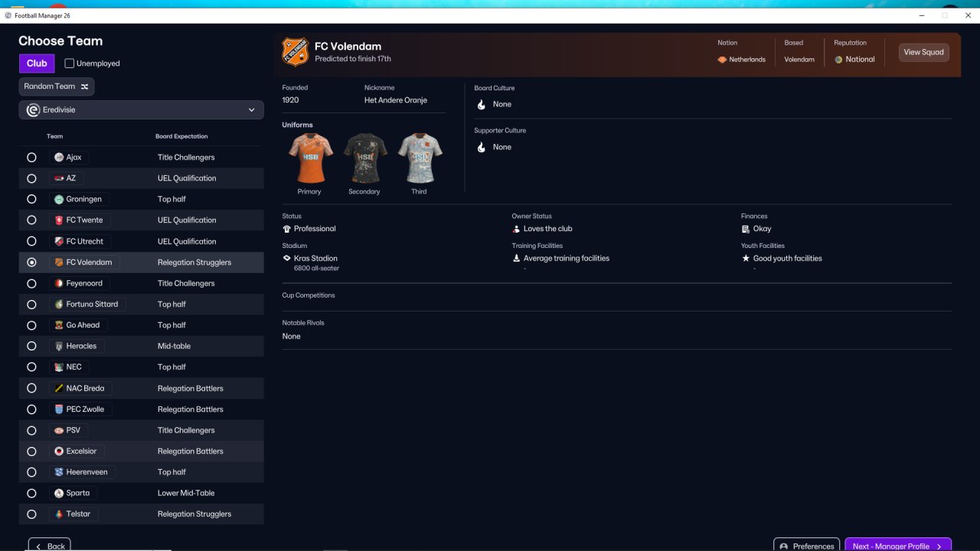Click the Kras Stadion stadium icon

pos(286,259)
